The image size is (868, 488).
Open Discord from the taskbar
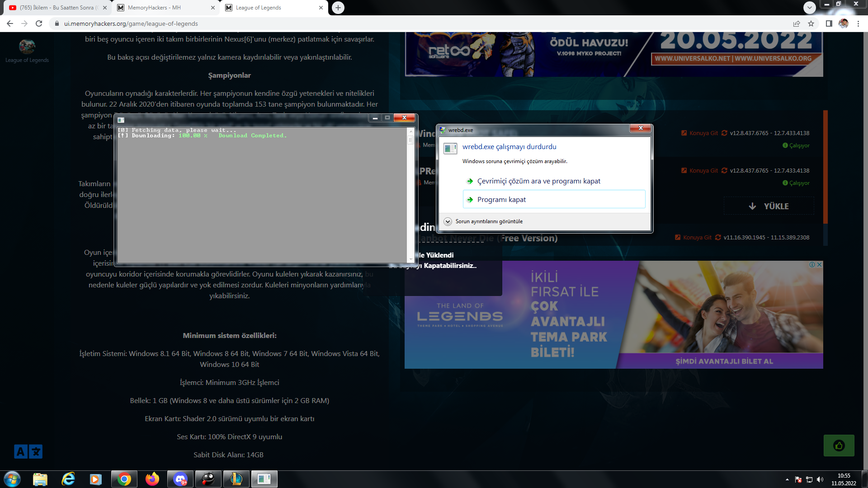click(180, 479)
